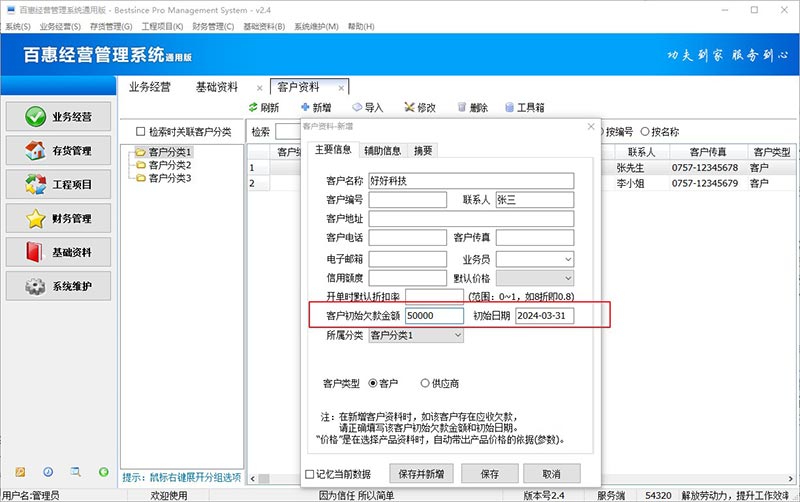The image size is (800, 502).
Task: Open the 基础资料 tab
Action: tap(217, 87)
